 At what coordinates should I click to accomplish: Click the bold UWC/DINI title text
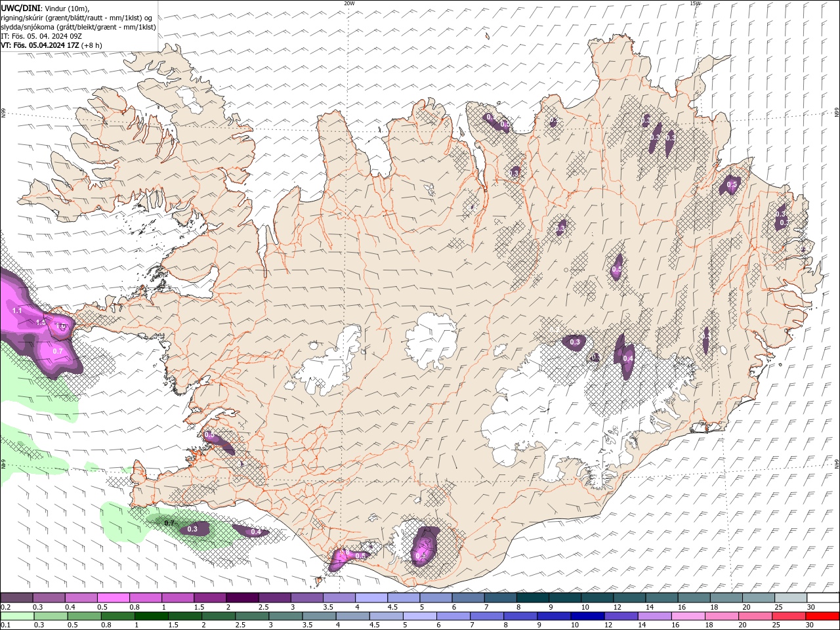click(x=20, y=7)
